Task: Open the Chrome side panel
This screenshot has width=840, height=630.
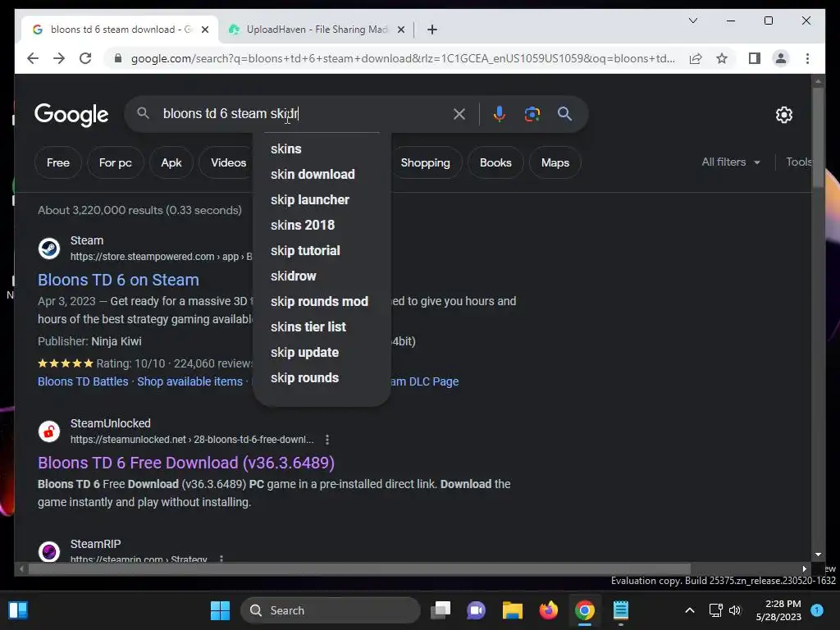Action: 755,58
